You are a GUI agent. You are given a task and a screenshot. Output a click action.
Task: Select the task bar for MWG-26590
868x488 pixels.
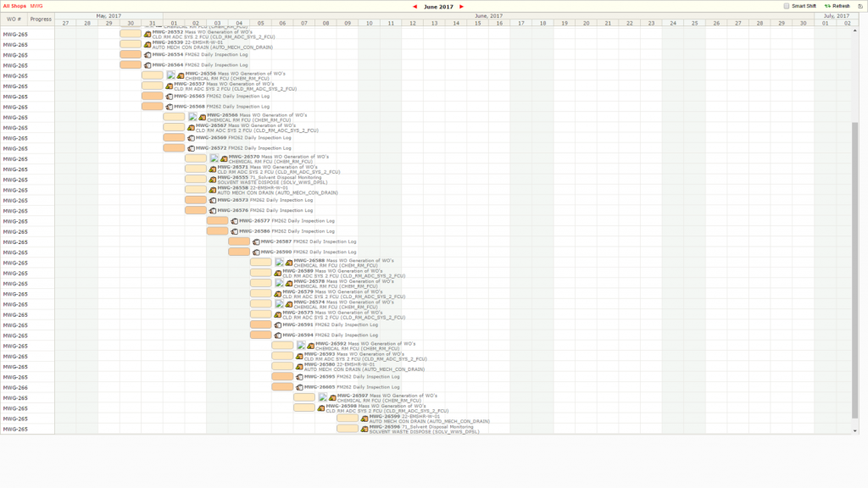point(239,252)
